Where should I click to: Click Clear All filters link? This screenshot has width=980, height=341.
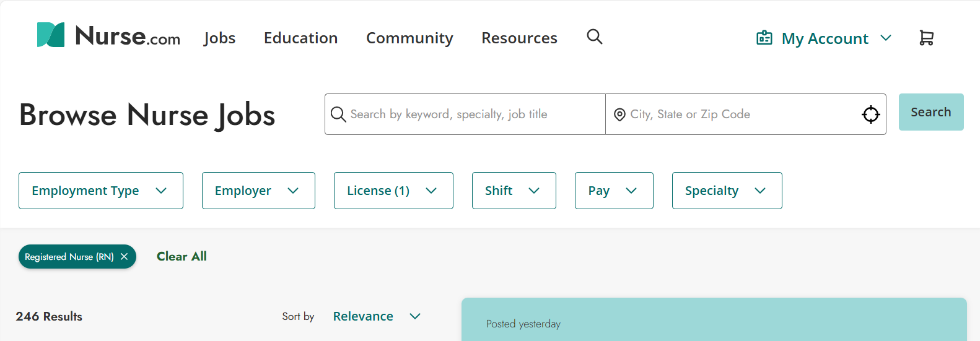(182, 256)
